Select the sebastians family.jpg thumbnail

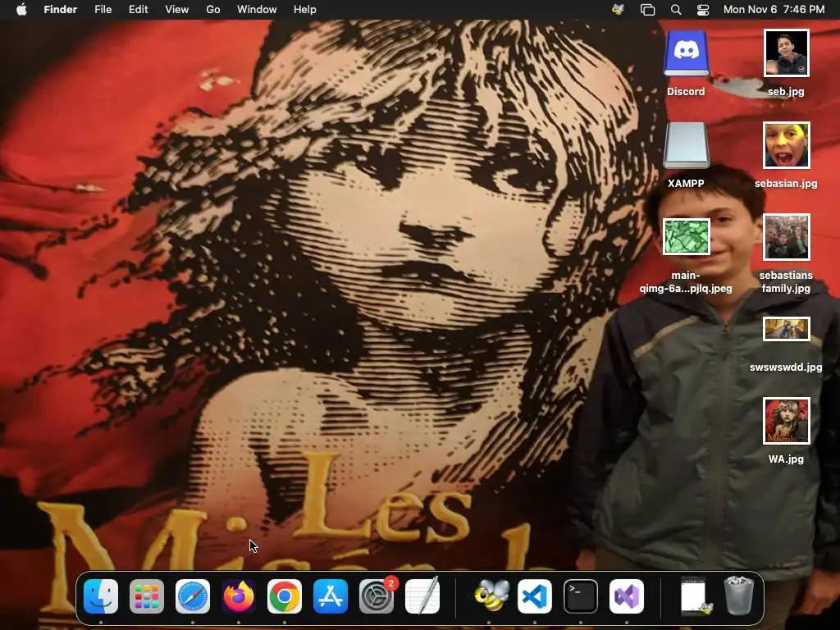(786, 237)
